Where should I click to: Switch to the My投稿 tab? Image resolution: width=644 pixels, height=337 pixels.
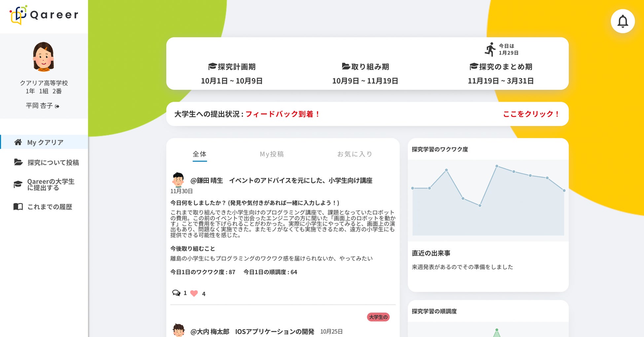(x=272, y=154)
